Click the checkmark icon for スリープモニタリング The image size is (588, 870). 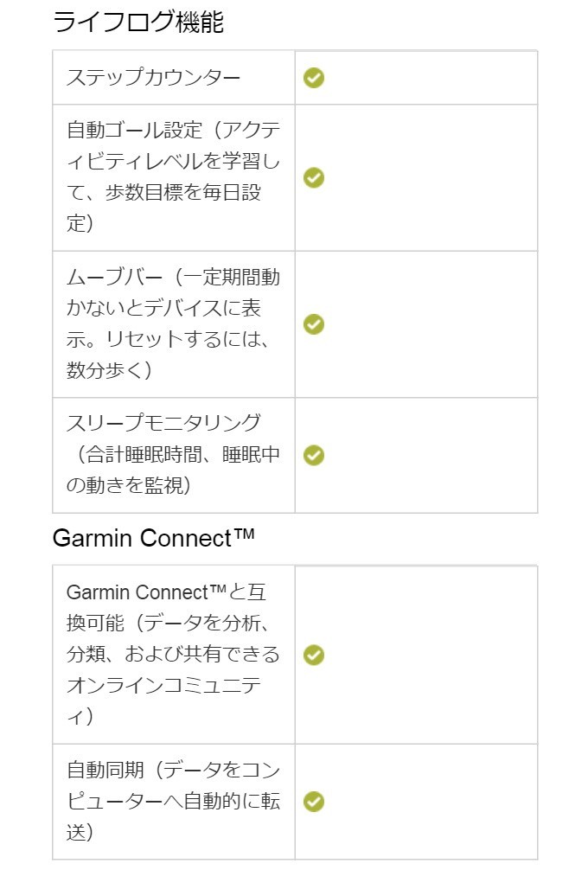point(313,455)
